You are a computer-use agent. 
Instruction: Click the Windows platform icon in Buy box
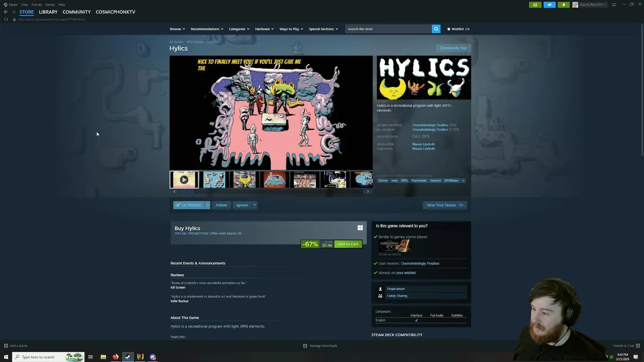[360, 228]
